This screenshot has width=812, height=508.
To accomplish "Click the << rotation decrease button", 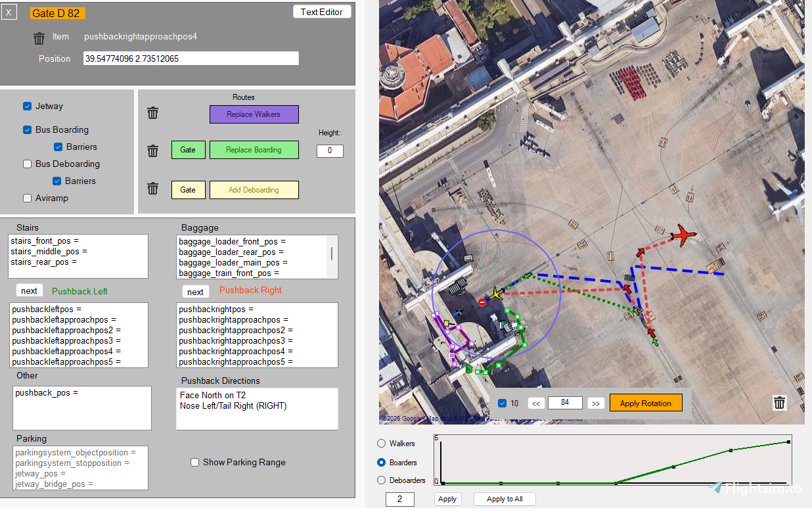I will click(536, 404).
